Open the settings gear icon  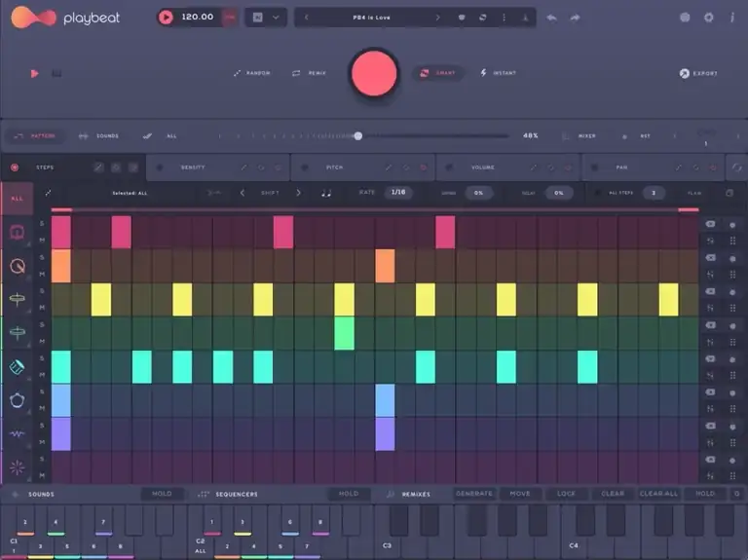tap(709, 18)
